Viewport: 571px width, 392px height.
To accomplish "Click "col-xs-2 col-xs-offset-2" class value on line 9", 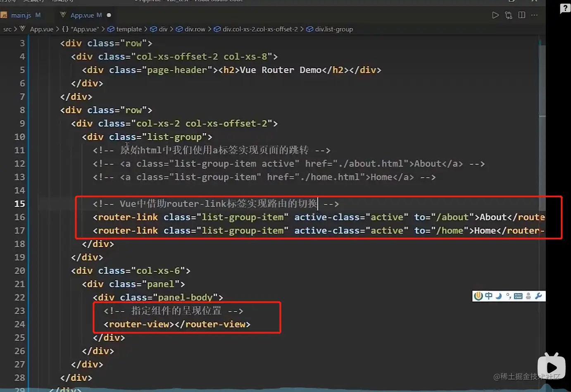I will (x=202, y=124).
